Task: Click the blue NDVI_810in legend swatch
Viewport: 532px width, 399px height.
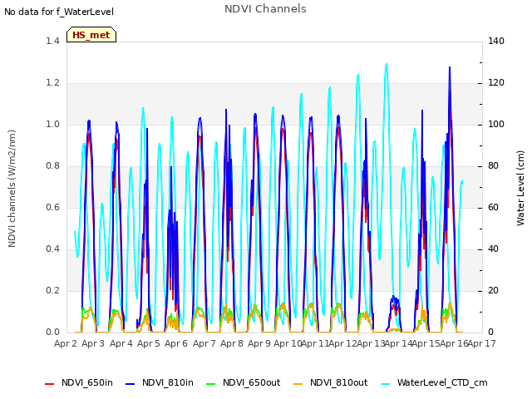Action: coord(130,384)
